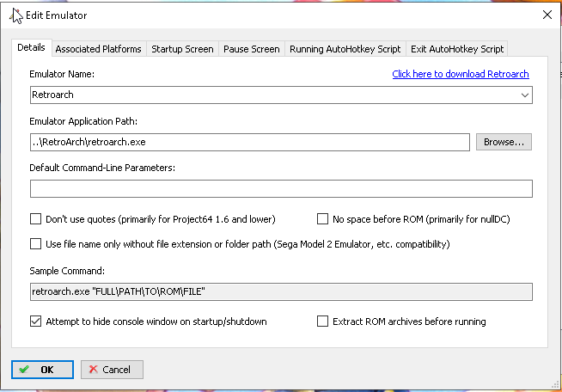Open the Startup Screen tab

click(182, 49)
